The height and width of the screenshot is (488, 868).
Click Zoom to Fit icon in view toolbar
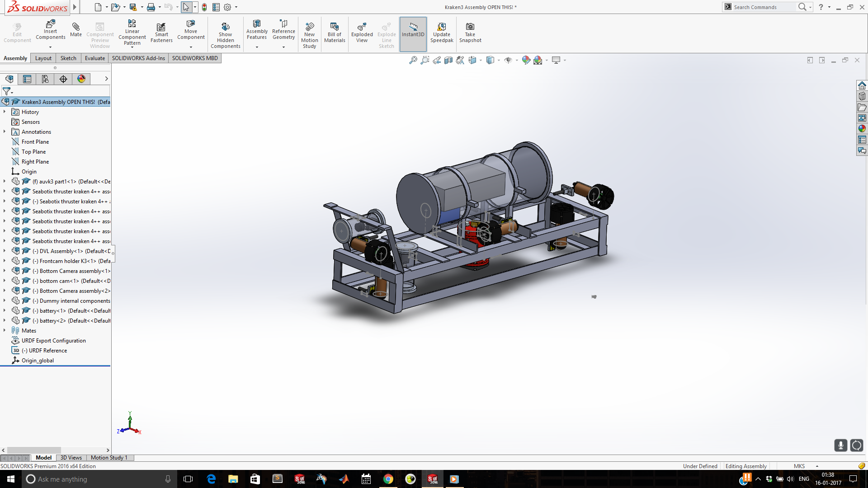[413, 60]
